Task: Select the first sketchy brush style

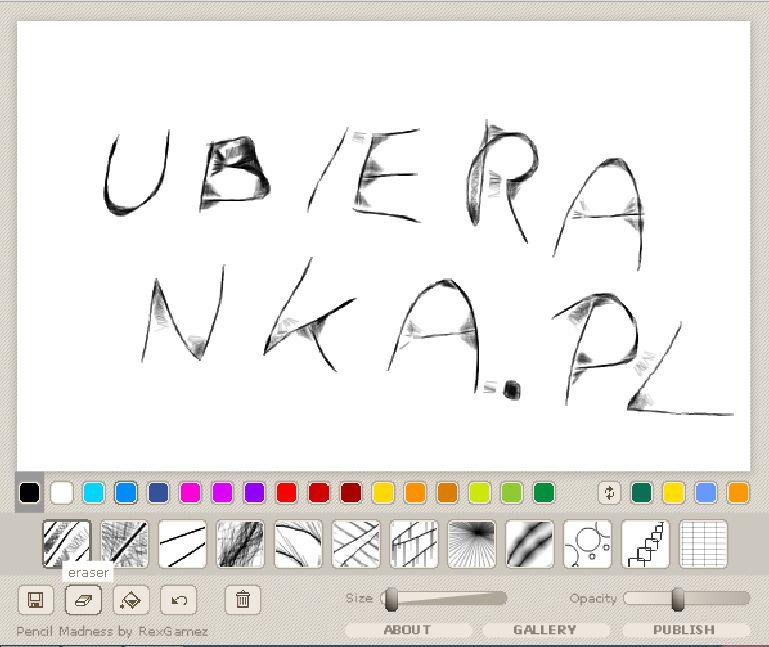Action: tap(66, 544)
